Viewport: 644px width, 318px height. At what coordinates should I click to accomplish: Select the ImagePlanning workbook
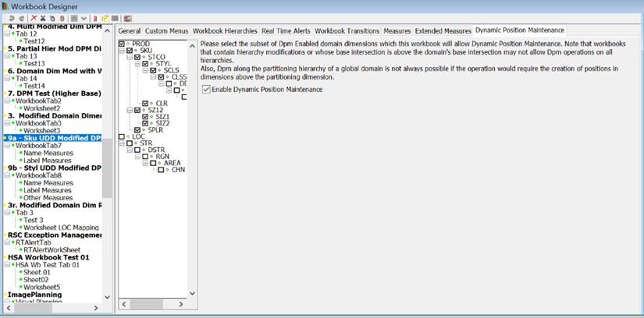[35, 295]
